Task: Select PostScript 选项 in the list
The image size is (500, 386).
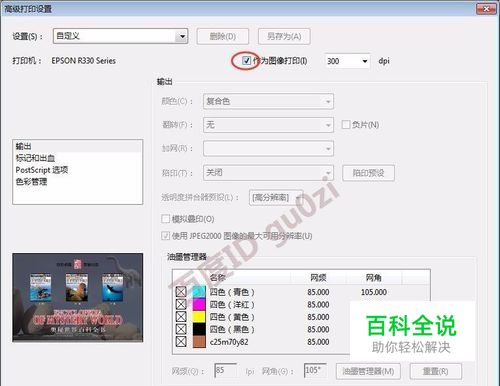Action: (77, 170)
